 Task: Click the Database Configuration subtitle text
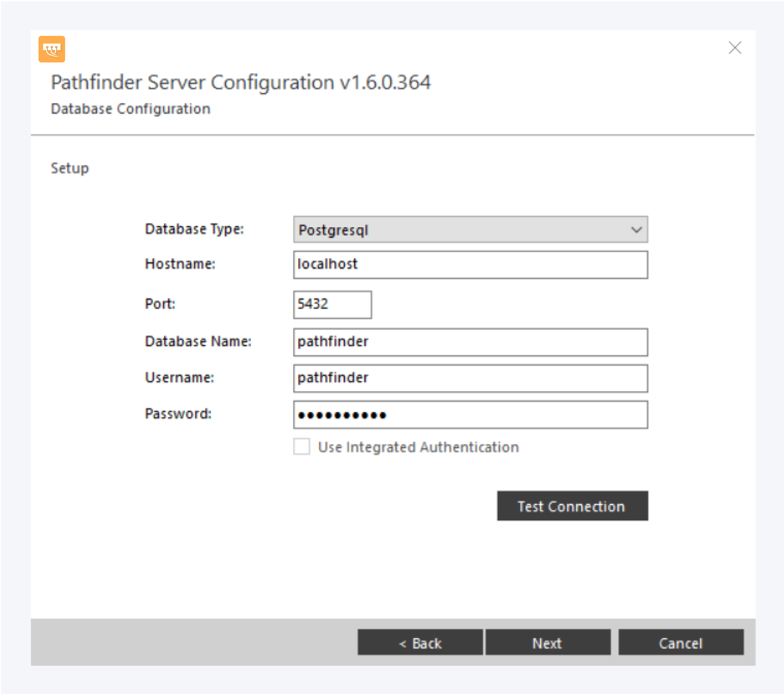pyautogui.click(x=131, y=109)
